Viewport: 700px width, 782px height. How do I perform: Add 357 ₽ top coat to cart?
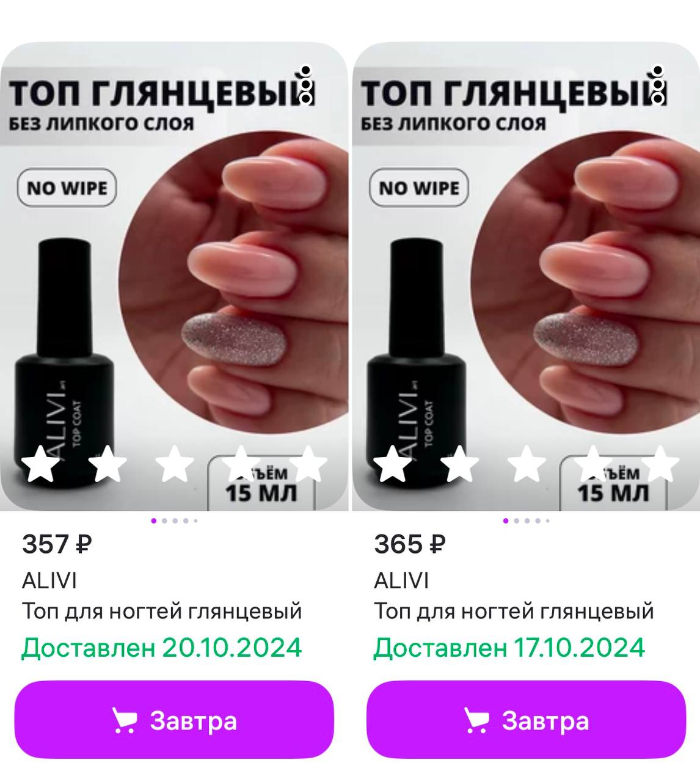tap(174, 720)
